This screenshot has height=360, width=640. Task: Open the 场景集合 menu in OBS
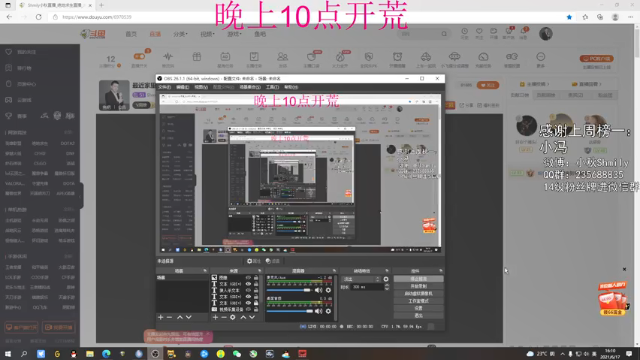(x=250, y=87)
